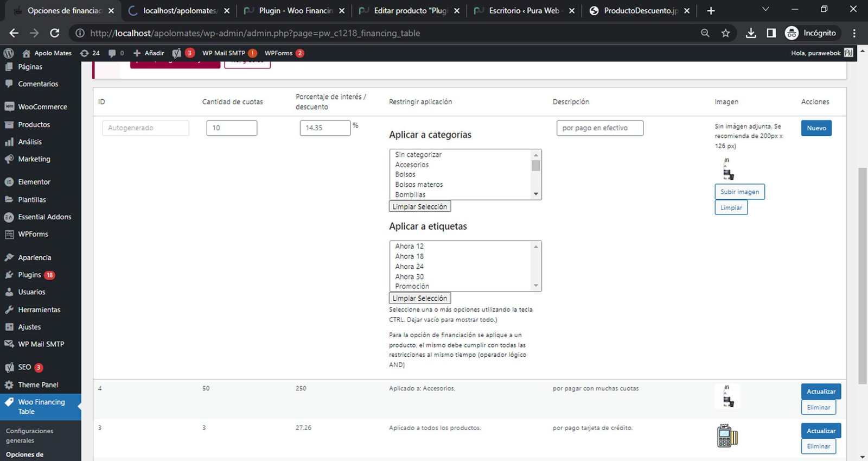Switch to ProductoDescuento.jpg tab

click(x=640, y=11)
